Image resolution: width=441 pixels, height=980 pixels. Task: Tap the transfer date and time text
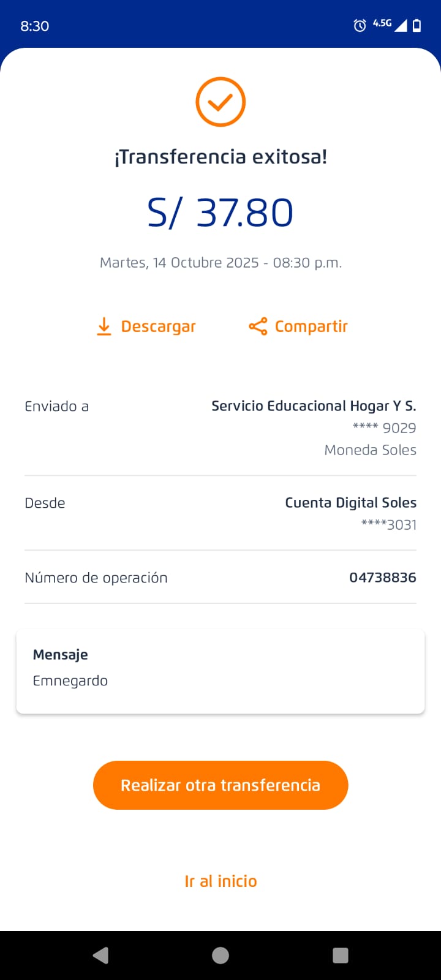(x=221, y=263)
